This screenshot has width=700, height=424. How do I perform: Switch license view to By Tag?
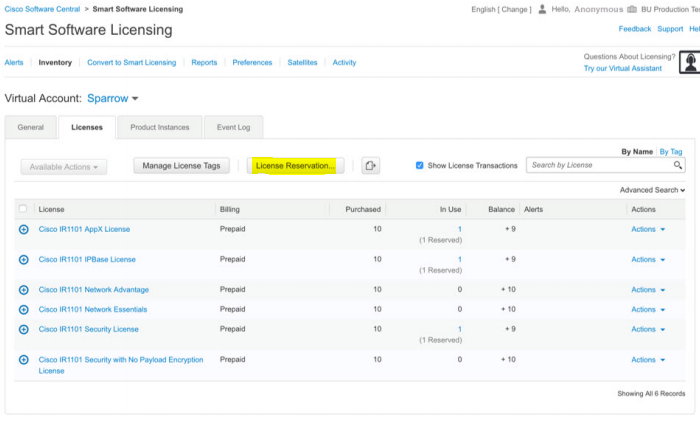click(671, 152)
